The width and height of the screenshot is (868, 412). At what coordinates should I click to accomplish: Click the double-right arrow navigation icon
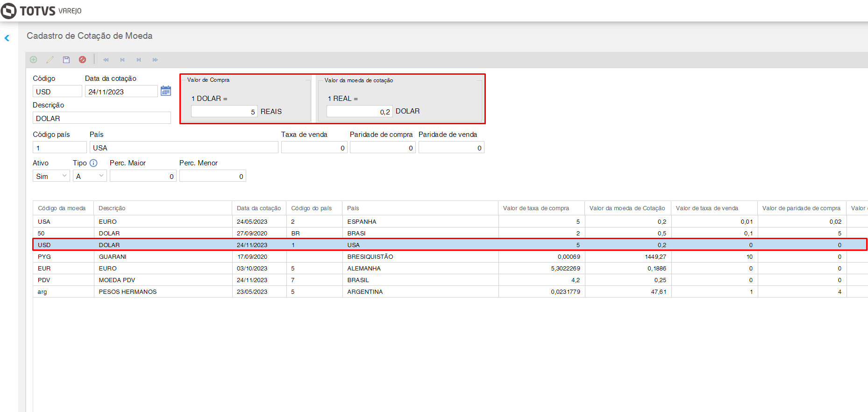click(155, 60)
